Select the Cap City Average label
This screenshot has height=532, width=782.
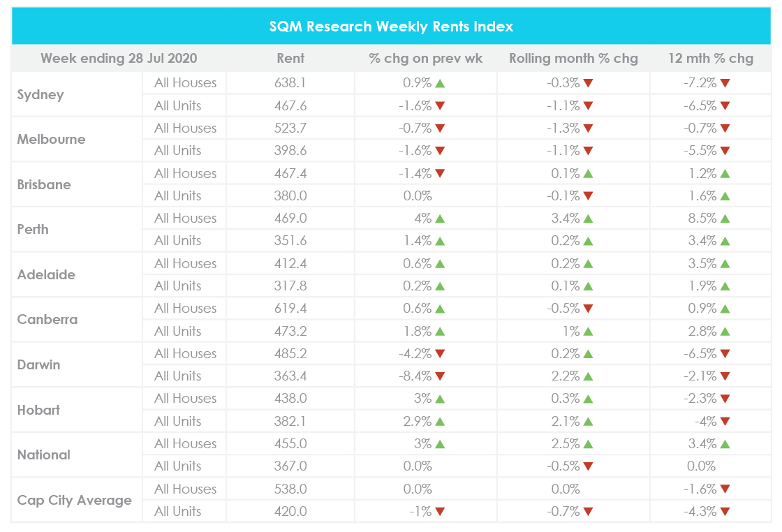tap(75, 501)
